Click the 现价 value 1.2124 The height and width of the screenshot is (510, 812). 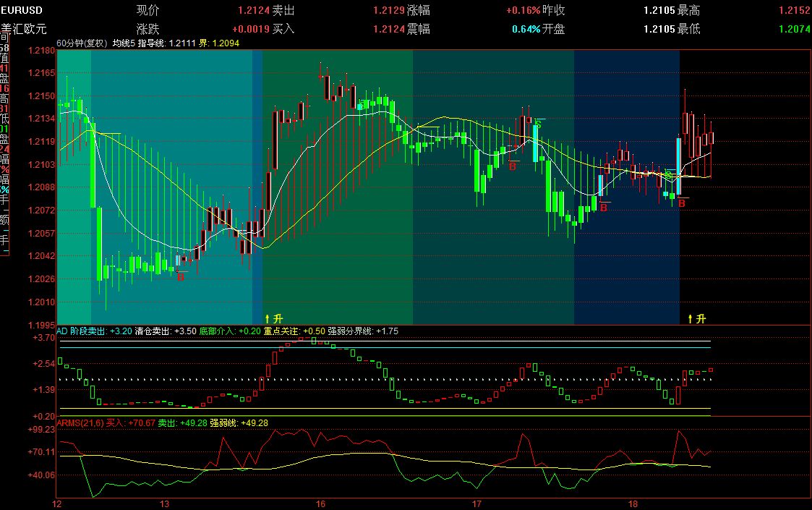[x=254, y=10]
